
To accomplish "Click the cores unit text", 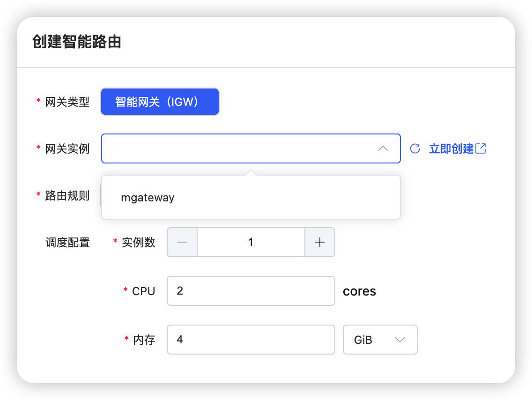I will (359, 291).
